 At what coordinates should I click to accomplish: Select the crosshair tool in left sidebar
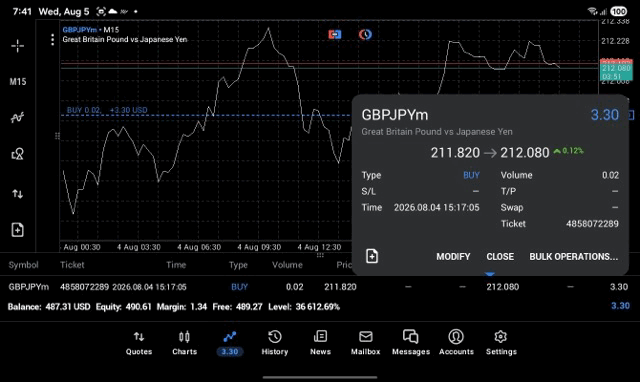coord(18,46)
